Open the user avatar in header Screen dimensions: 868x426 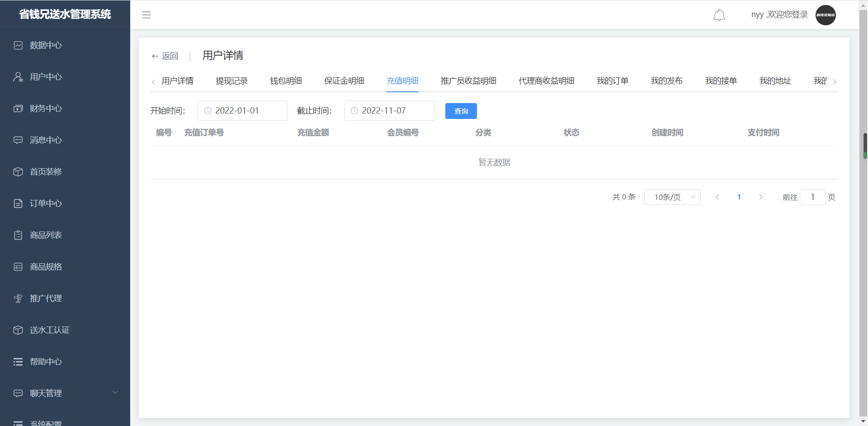pyautogui.click(x=825, y=15)
